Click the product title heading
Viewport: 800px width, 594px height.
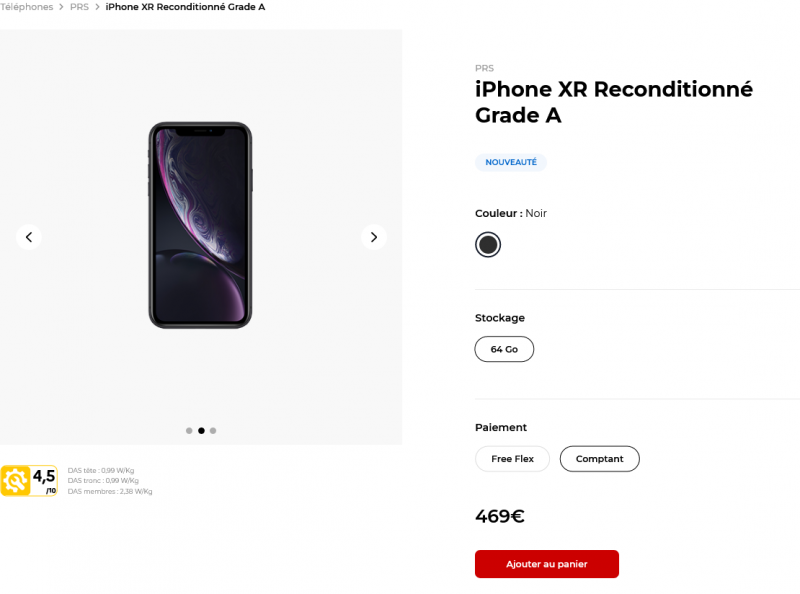(613, 102)
